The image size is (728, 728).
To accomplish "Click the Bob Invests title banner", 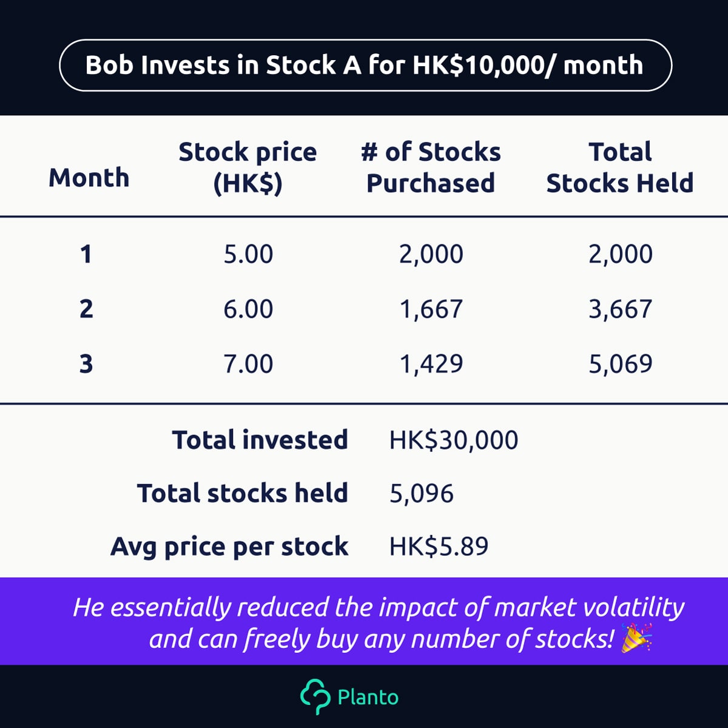I will (365, 66).
